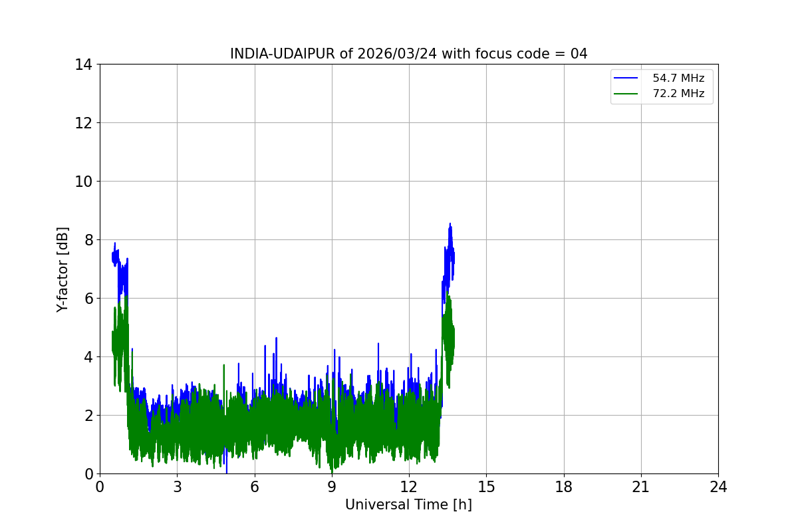Click the Y-factor [dB] axis label
Image resolution: width=798 pixels, height=532 pixels.
pos(63,269)
